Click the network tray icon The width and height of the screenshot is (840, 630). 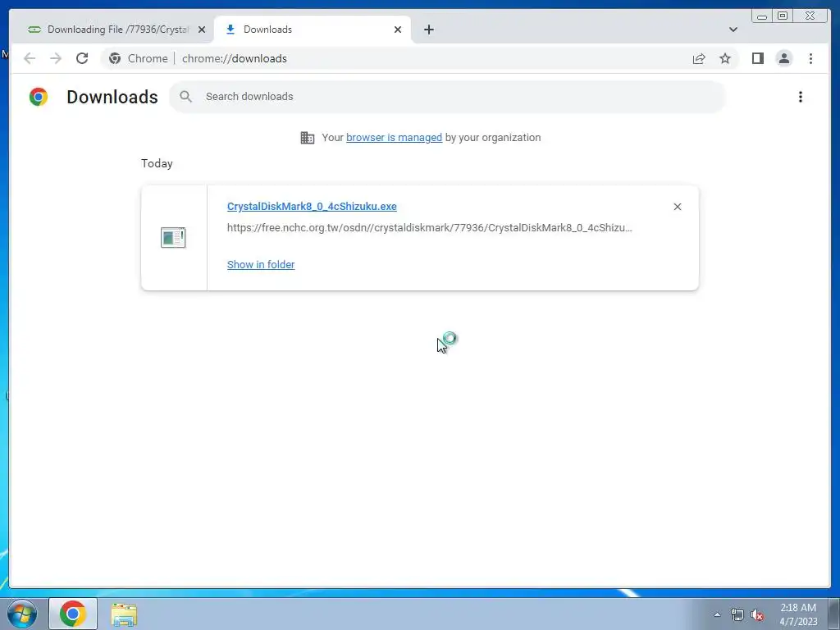(x=737, y=614)
